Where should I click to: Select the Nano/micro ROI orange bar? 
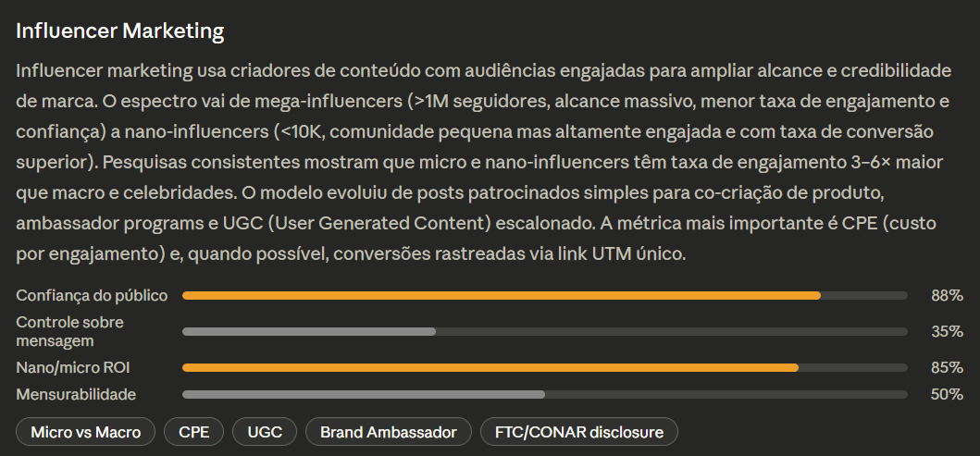coord(490,368)
